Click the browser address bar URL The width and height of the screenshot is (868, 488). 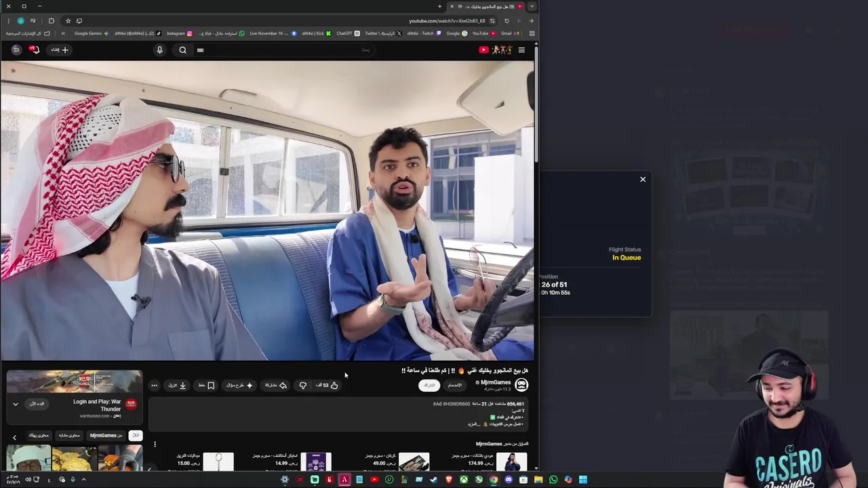point(447,20)
